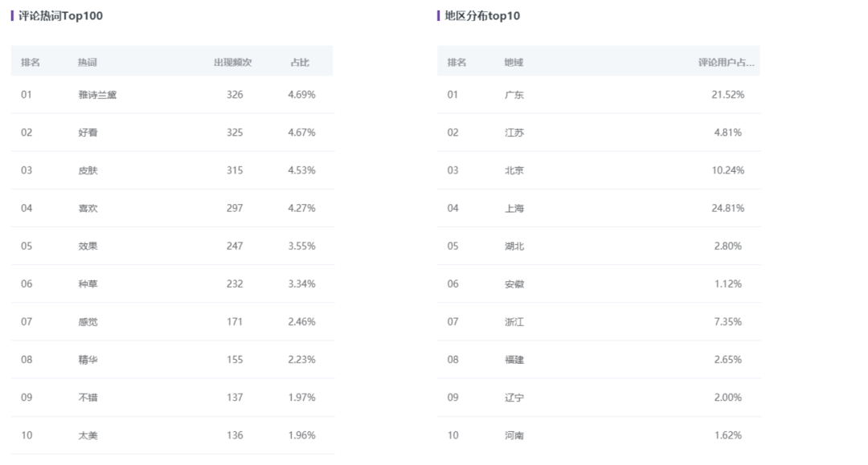Screen dimensions: 868x465
Task: Click the 占比 column header in hot words table
Action: pyautogui.click(x=300, y=63)
